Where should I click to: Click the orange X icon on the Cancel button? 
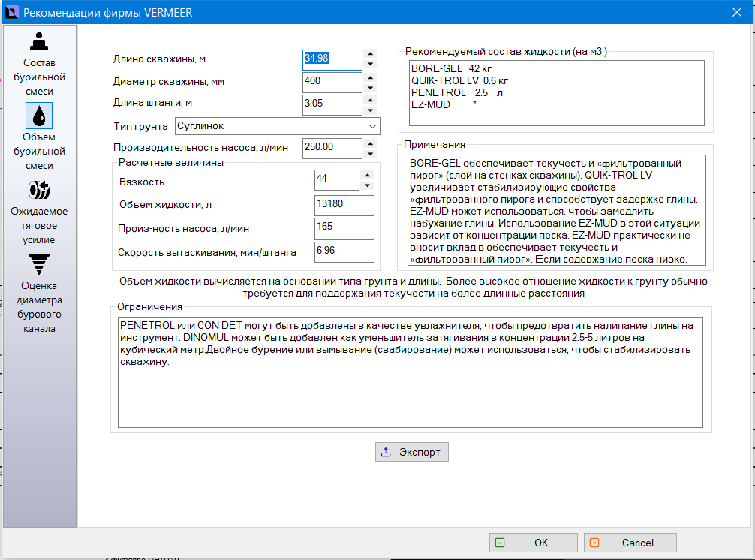click(x=594, y=543)
